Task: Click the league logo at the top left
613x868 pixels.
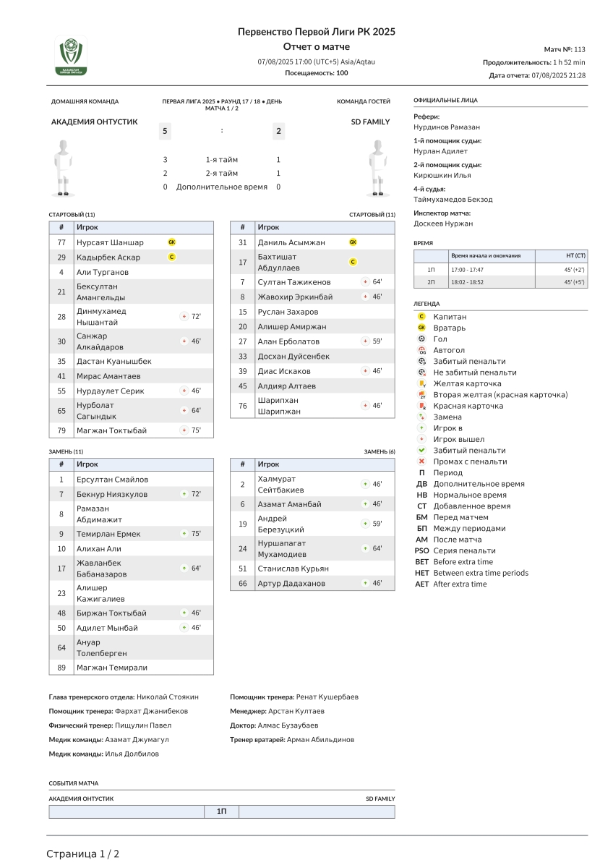Action: pyautogui.click(x=71, y=56)
